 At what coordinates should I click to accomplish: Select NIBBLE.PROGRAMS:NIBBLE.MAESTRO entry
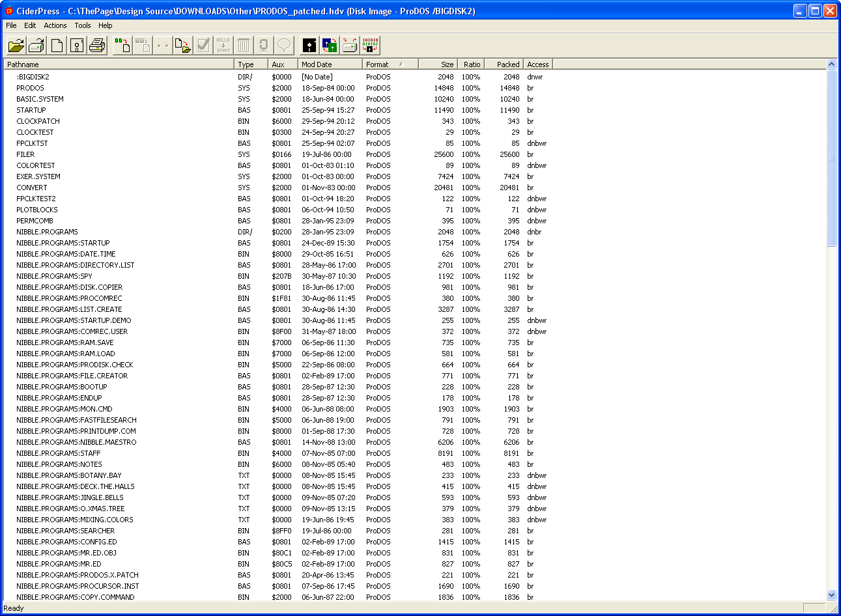click(279, 442)
